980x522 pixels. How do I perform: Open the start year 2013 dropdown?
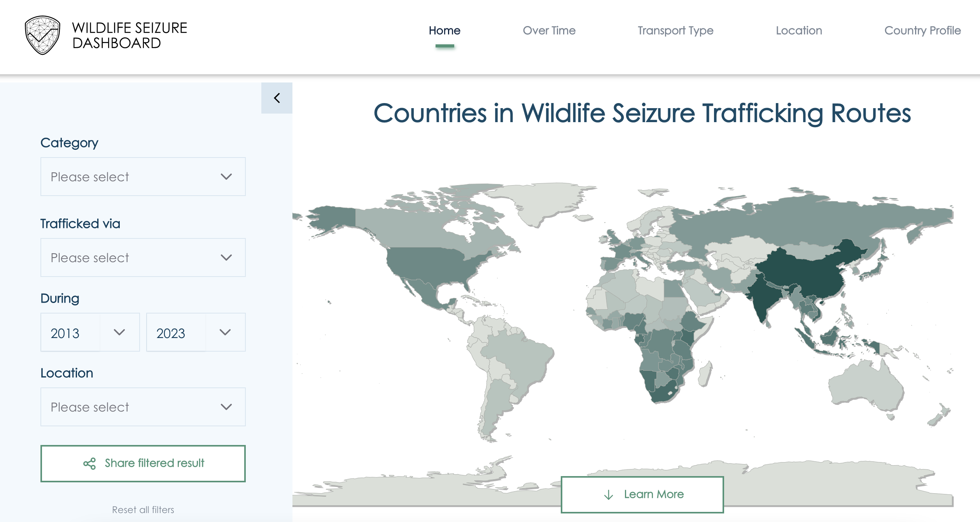pos(90,332)
